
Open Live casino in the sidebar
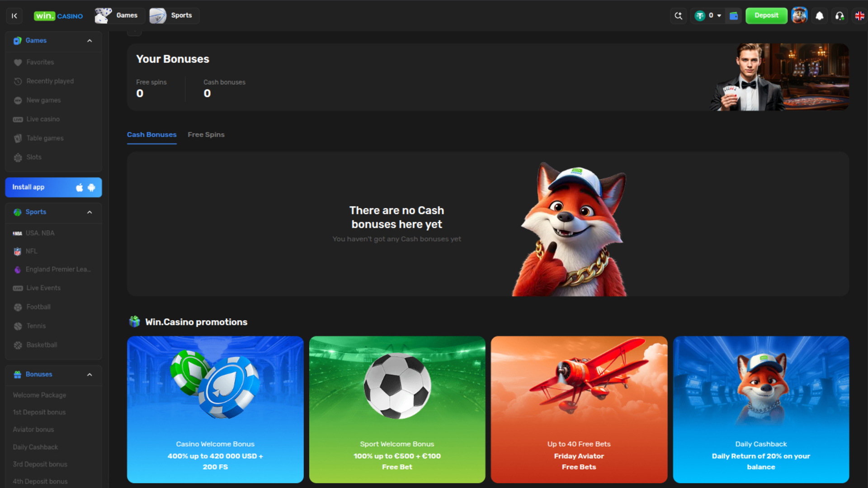43,119
